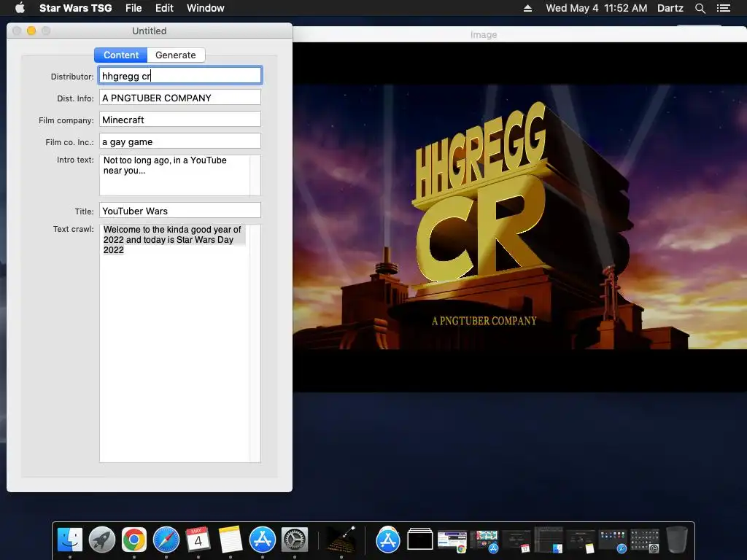This screenshot has width=747, height=560.
Task: Open Launchpad rocket icon in dock
Action: (x=102, y=540)
